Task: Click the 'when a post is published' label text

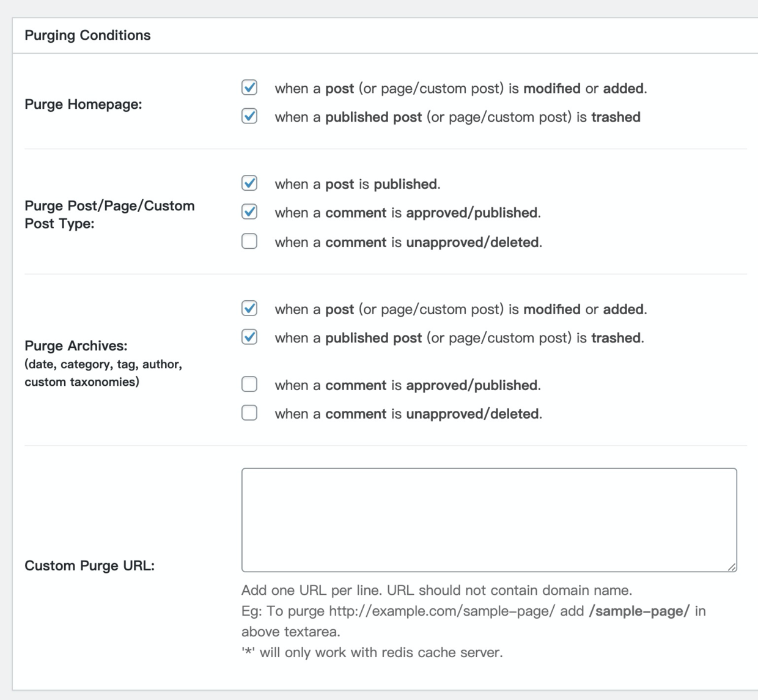Action: point(357,184)
